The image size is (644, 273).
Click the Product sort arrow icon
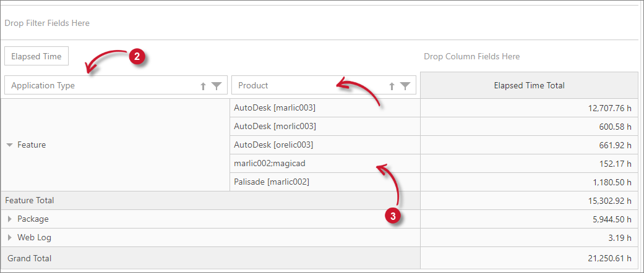tap(392, 86)
